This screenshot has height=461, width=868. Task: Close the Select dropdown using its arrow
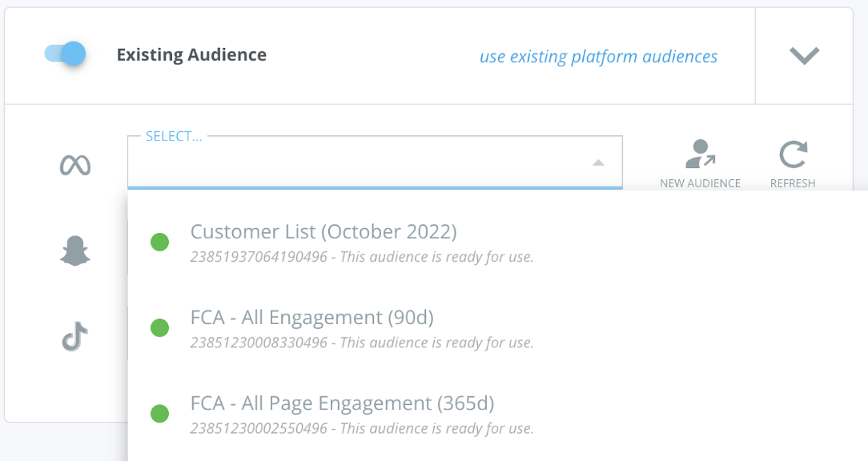(598, 162)
